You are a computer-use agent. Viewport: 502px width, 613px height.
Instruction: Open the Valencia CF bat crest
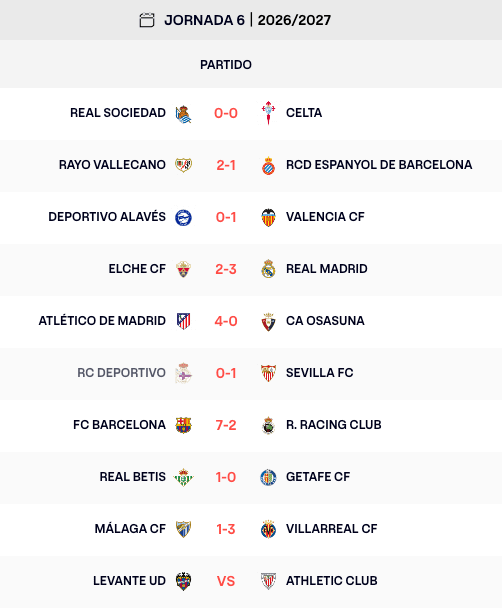(268, 217)
